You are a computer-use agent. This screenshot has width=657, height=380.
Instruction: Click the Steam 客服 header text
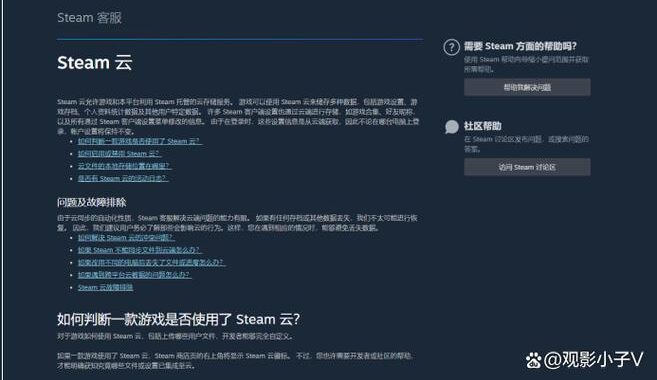(89, 18)
